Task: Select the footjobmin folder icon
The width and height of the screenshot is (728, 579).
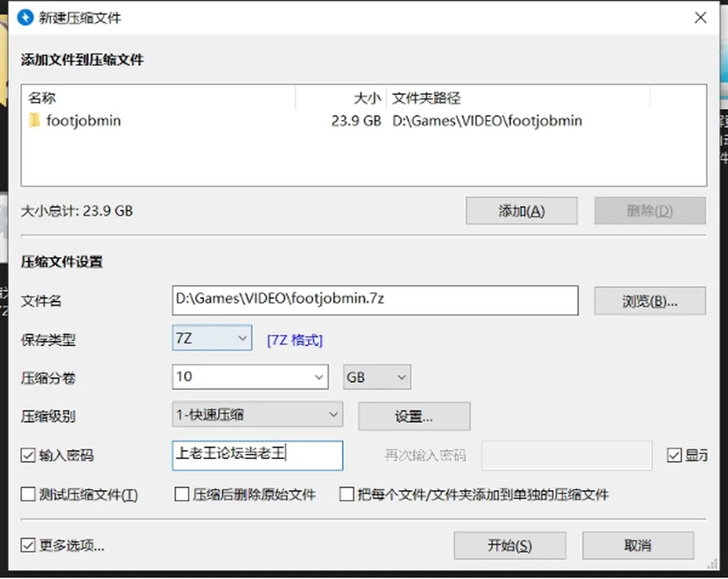Action: point(34,121)
